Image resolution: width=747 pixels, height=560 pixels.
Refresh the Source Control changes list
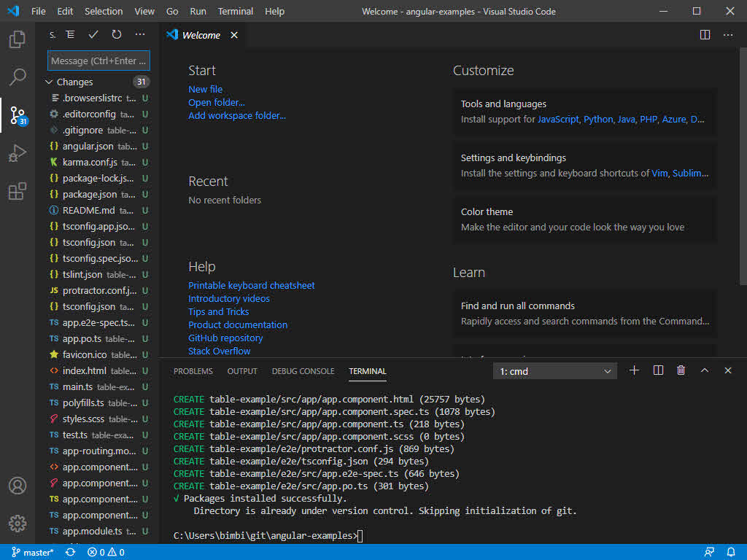[117, 35]
